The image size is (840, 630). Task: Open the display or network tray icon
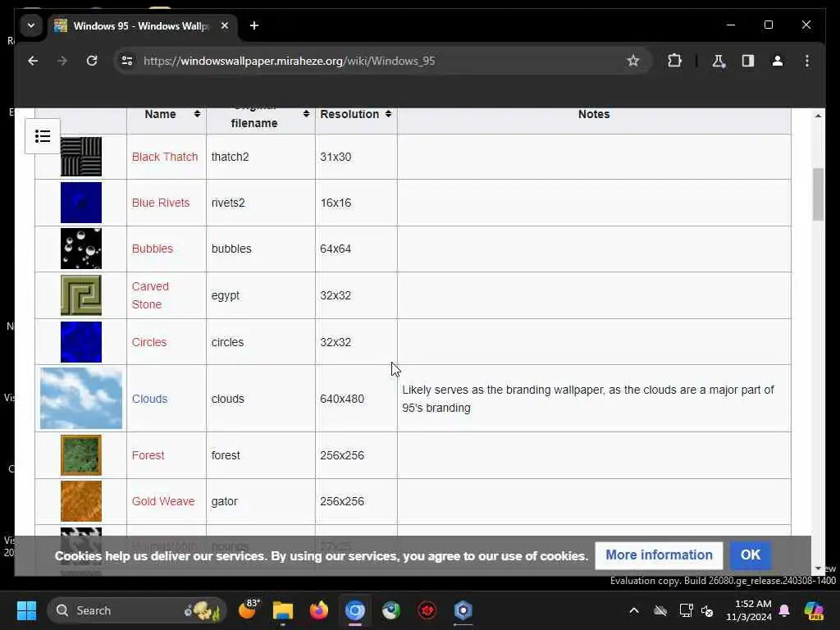(687, 610)
